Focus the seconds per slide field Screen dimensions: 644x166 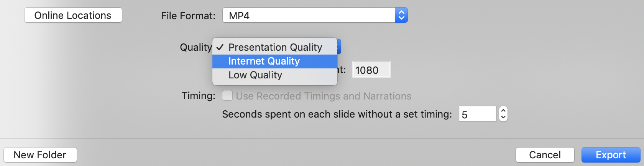point(477,115)
